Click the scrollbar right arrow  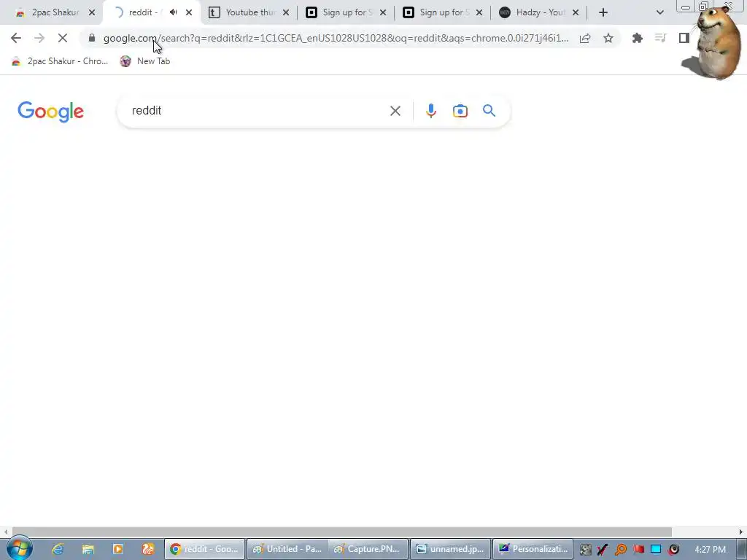[x=741, y=532]
